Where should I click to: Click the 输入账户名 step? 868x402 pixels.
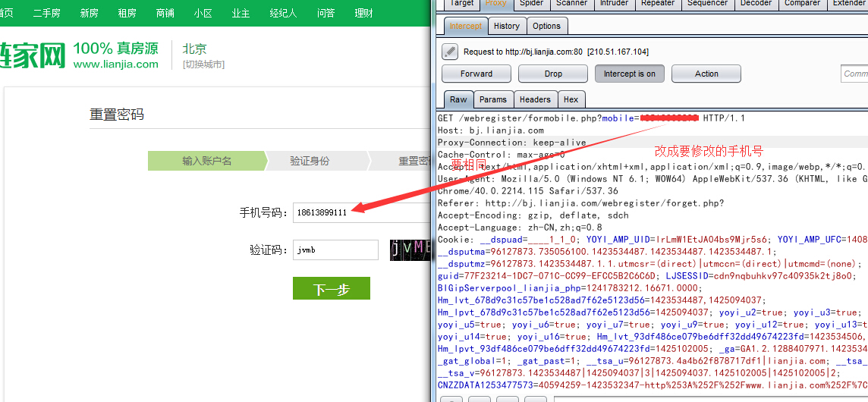[x=206, y=161]
